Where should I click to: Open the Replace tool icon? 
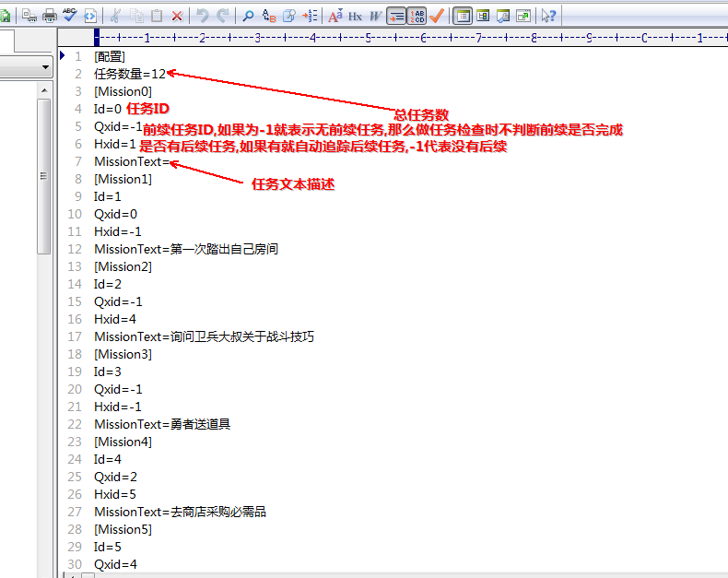click(x=269, y=17)
